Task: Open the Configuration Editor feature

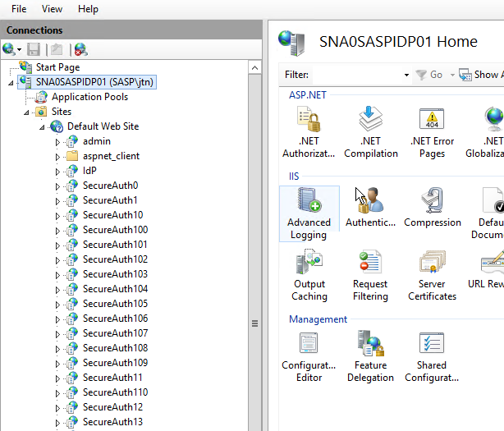Action: click(x=309, y=357)
